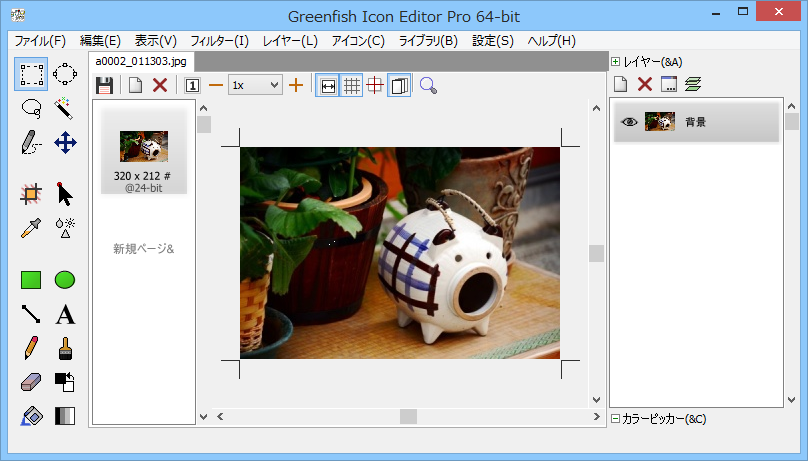Viewport: 808px width, 461px height.
Task: Select the Magic Wand tool
Action: click(x=65, y=108)
